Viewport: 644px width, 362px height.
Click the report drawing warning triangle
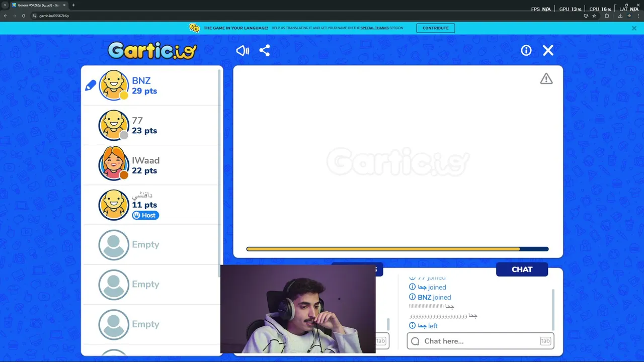coord(546,79)
